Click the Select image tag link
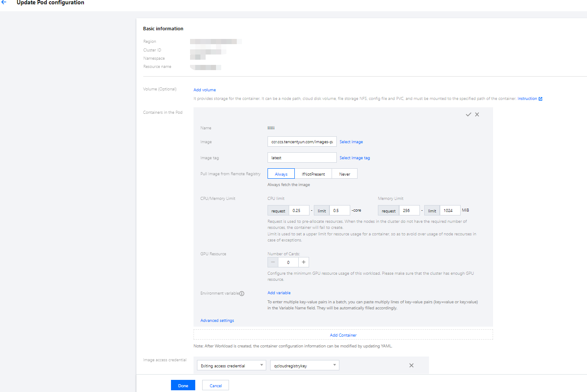This screenshot has height=392, width=587. (x=355, y=158)
